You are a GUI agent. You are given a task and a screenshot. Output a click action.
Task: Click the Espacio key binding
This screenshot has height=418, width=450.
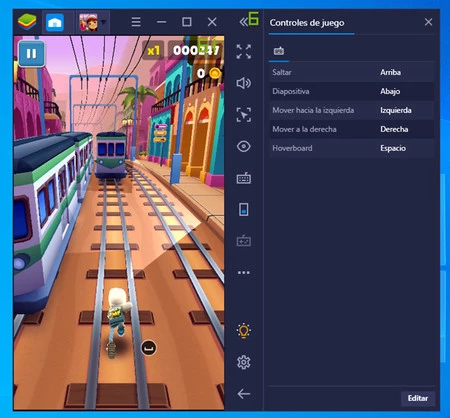393,148
